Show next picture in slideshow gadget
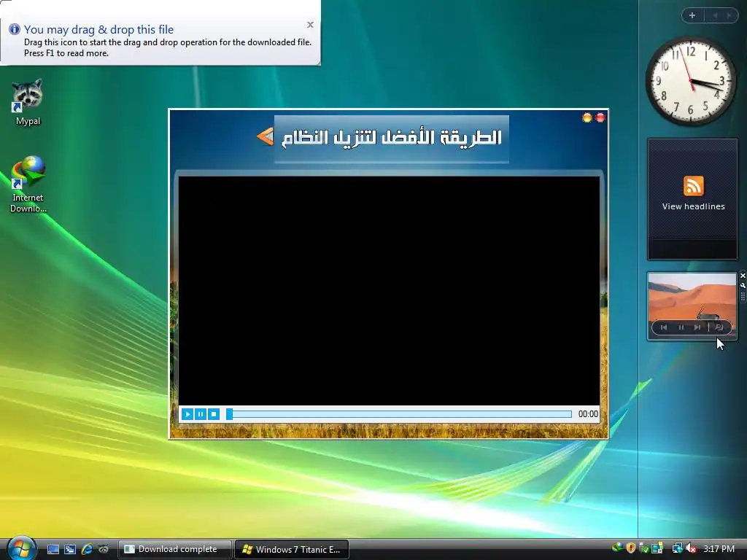This screenshot has width=747, height=560. click(697, 327)
